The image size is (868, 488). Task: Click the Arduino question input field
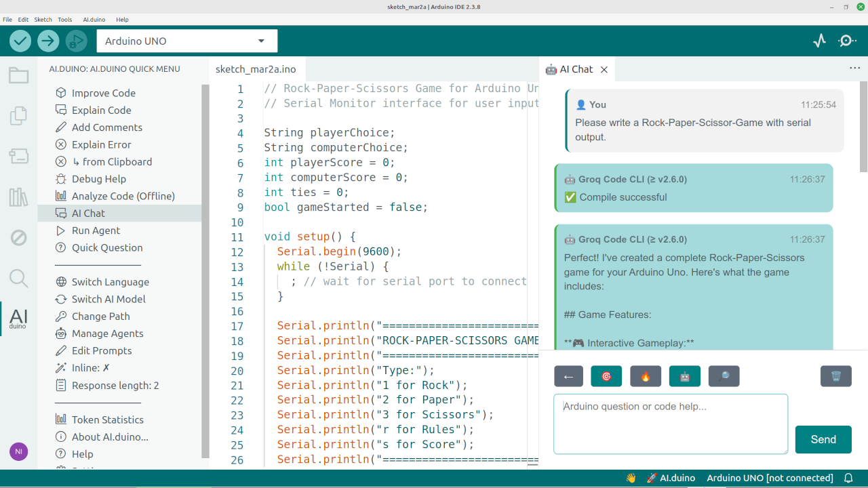pyautogui.click(x=670, y=424)
